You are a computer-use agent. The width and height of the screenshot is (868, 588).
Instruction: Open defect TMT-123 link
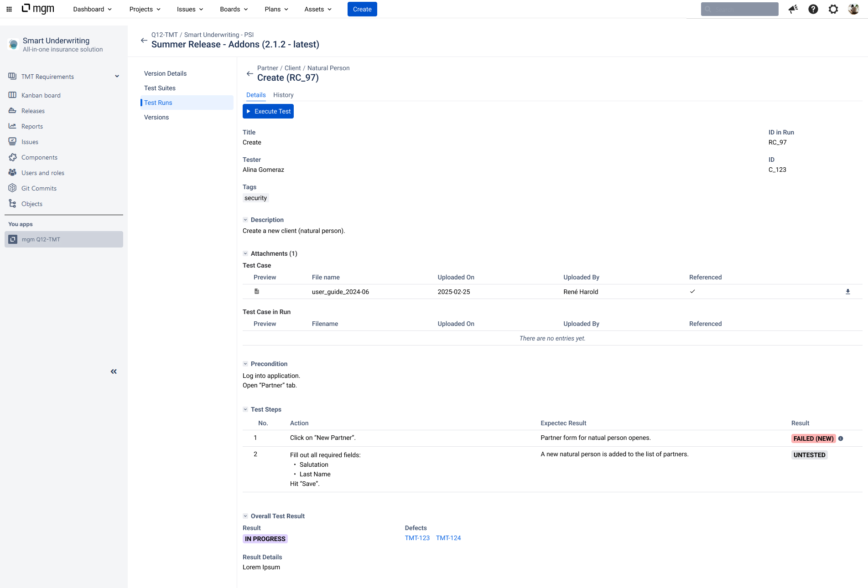pyautogui.click(x=416, y=538)
